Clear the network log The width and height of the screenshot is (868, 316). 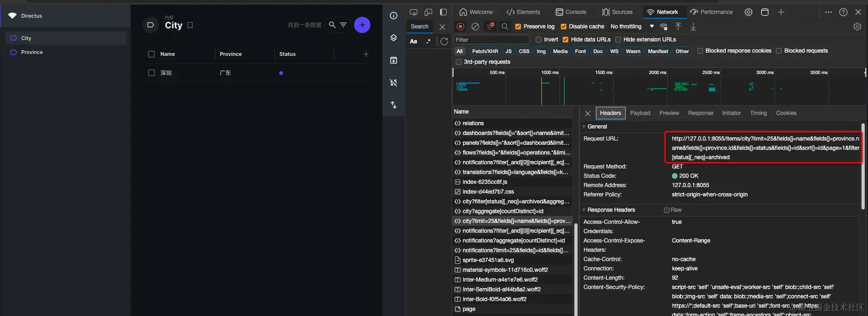pos(475,27)
